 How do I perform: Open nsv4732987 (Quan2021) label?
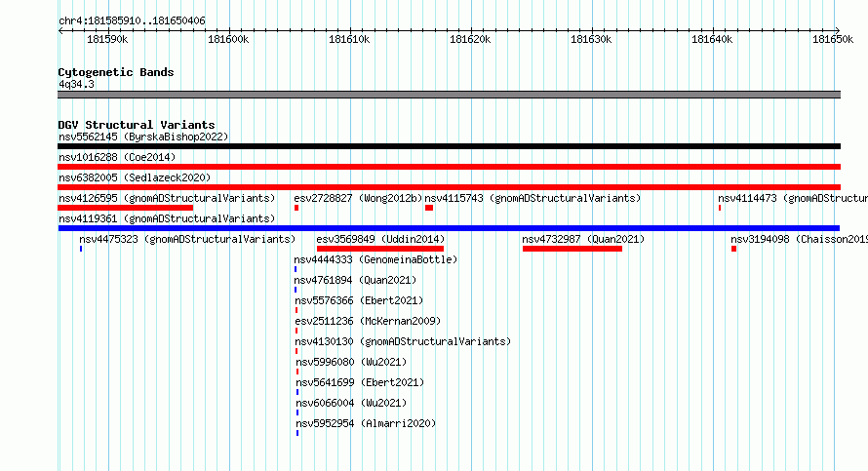pos(583,239)
